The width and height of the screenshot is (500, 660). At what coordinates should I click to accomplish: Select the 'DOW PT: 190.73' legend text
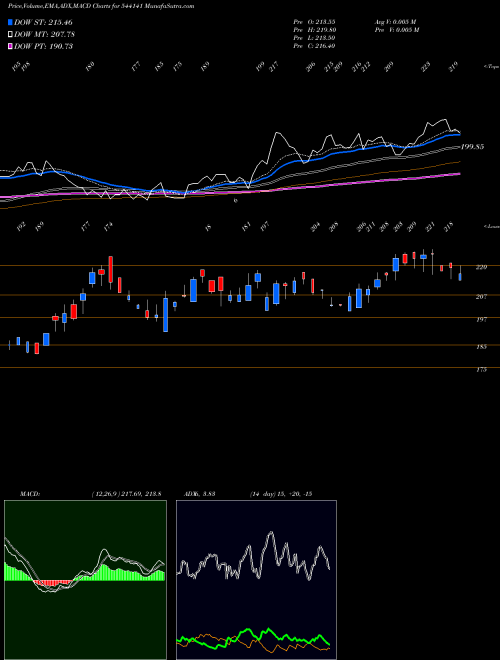43,46
